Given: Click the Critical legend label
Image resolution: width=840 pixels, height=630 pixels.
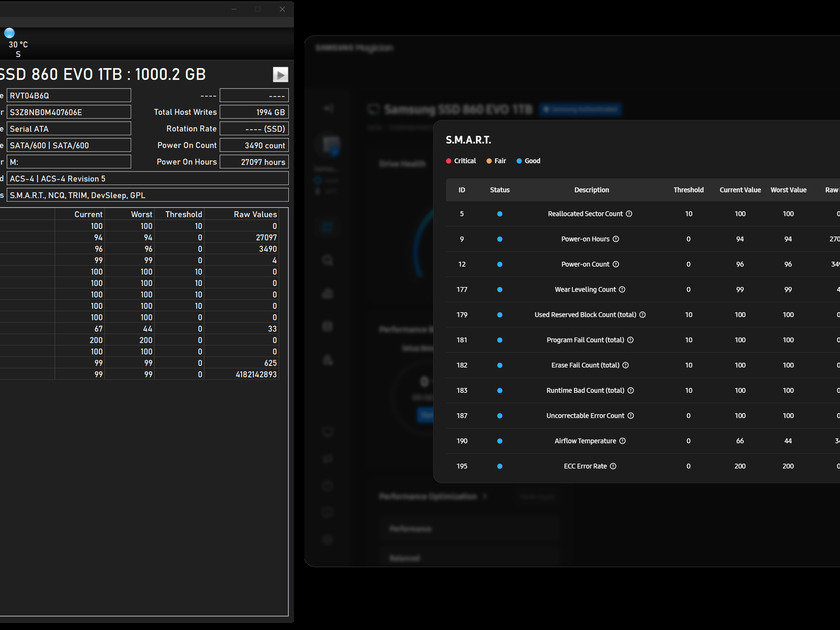Looking at the screenshot, I should pyautogui.click(x=465, y=161).
